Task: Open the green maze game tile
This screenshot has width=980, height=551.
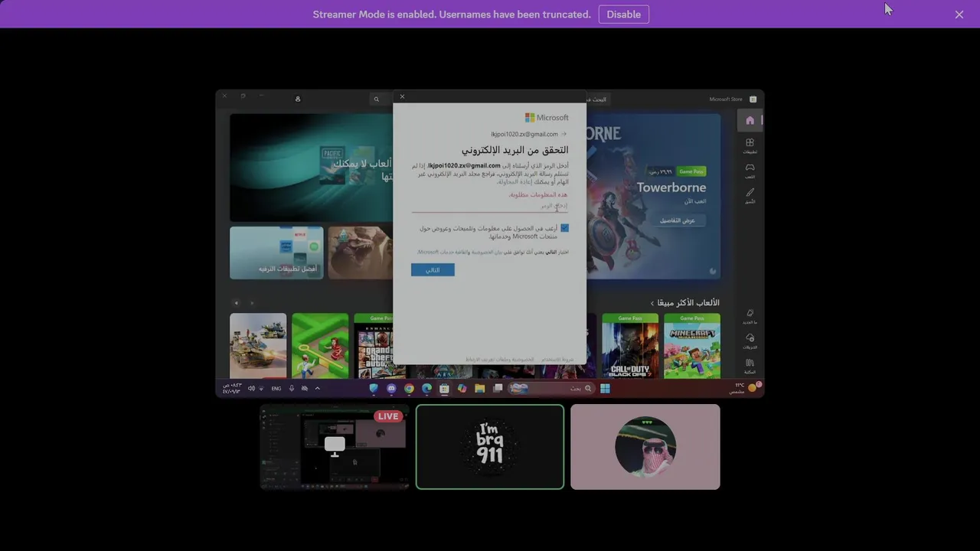Action: tap(320, 346)
